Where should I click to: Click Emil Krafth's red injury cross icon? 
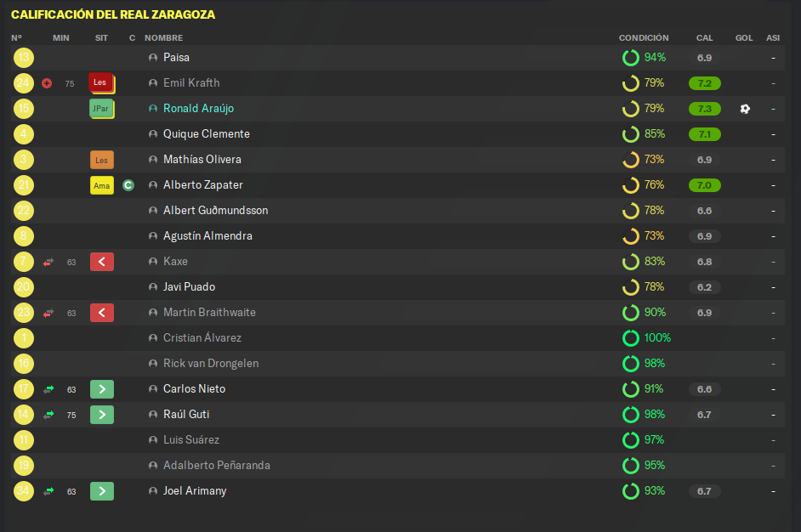47,83
